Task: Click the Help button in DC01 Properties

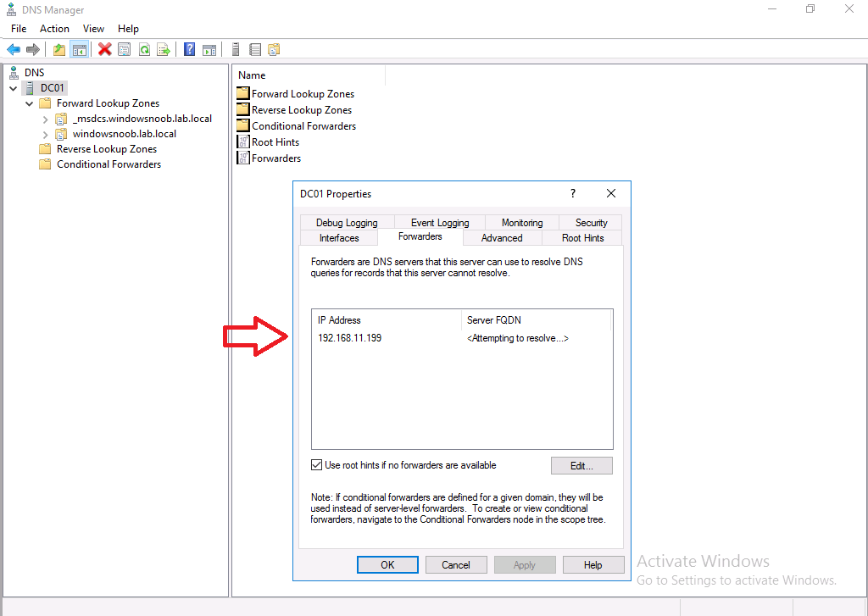Action: pyautogui.click(x=593, y=565)
